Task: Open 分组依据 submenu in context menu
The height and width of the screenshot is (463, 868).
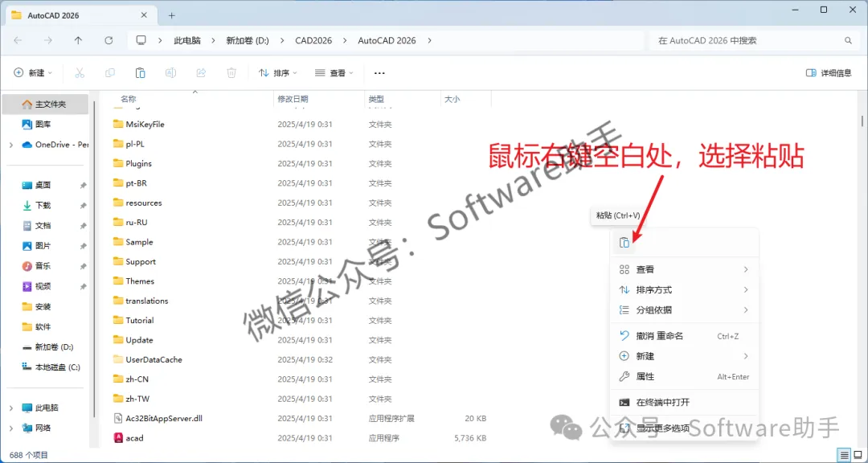Action: [684, 310]
